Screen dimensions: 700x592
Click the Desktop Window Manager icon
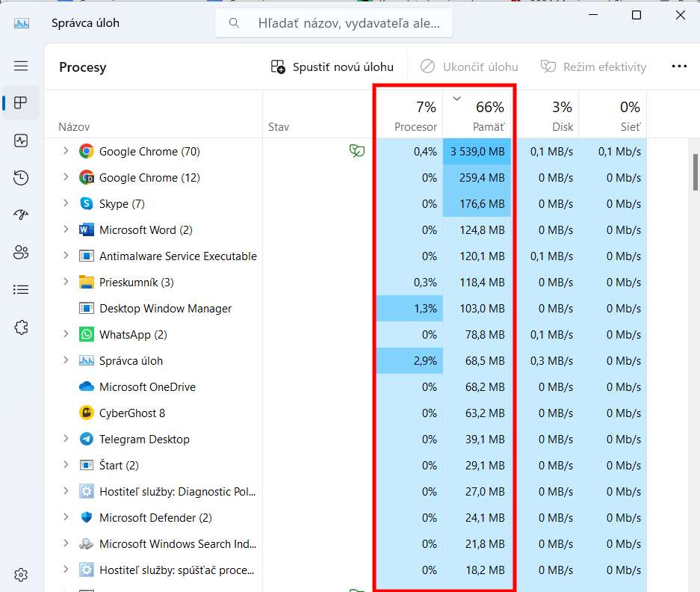click(x=86, y=308)
